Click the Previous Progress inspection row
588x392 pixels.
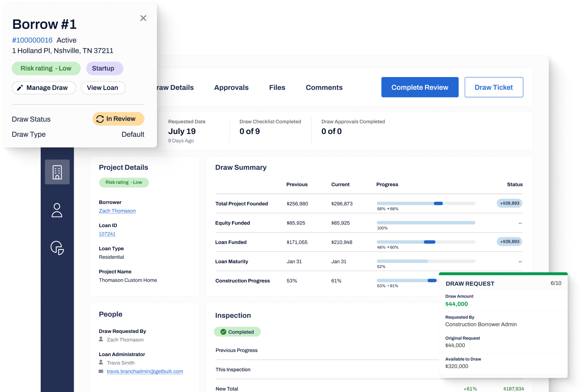click(327, 351)
